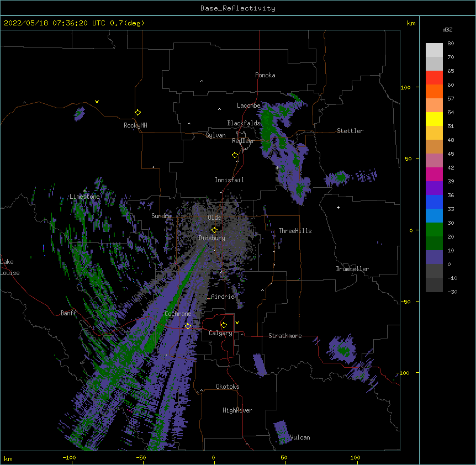Click the km unit label at bottom left
This screenshot has height=465, width=476.
point(8,459)
